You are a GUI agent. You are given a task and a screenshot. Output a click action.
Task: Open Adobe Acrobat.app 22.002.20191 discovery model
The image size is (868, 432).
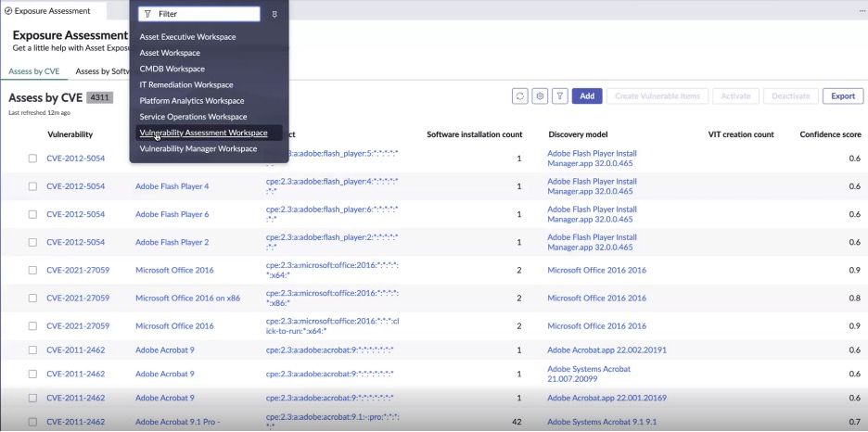[x=606, y=350]
